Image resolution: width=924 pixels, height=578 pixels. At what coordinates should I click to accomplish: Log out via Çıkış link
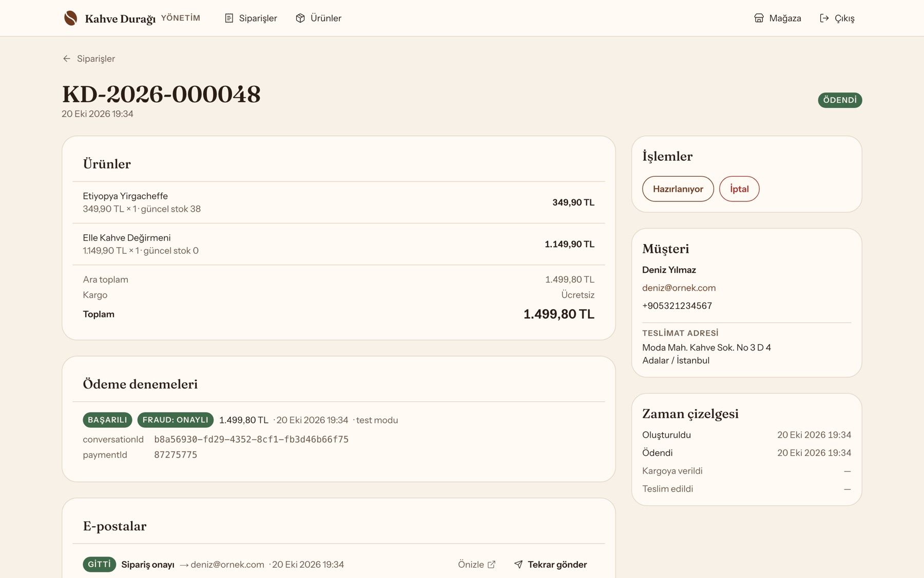point(837,18)
